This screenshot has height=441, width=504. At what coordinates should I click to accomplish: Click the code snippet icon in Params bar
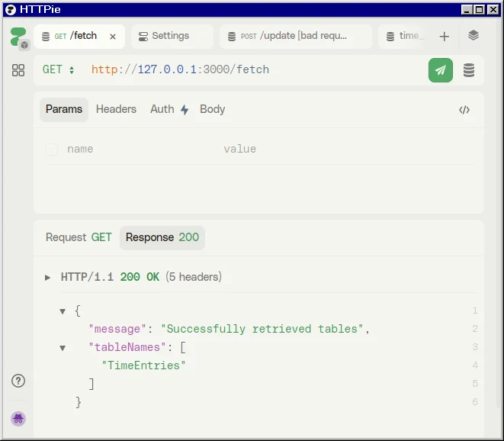(464, 110)
